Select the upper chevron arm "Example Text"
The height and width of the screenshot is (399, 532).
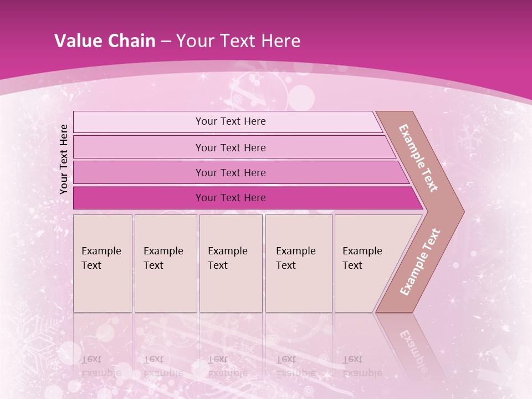[418, 158]
